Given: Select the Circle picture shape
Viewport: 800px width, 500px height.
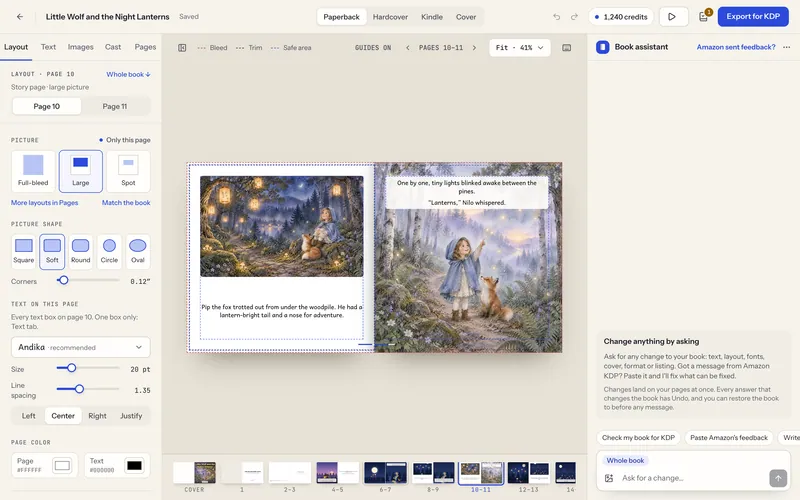Looking at the screenshot, I should click(109, 251).
